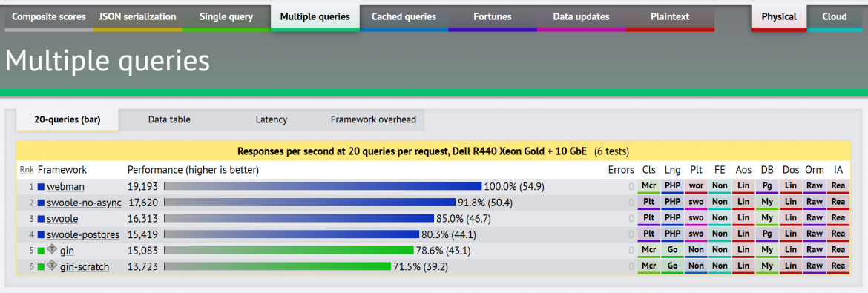Click the Pg database tag for webman
Image resolution: width=868 pixels, height=293 pixels.
[766, 187]
